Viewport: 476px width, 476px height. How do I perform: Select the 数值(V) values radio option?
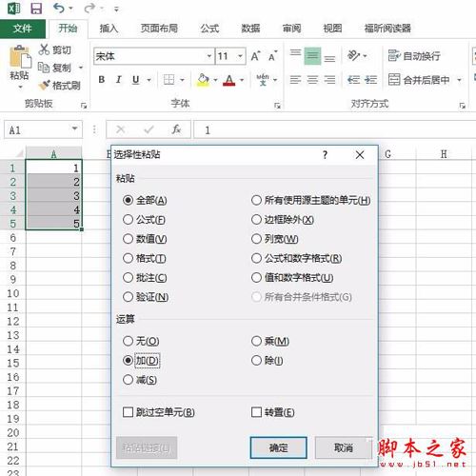pos(128,239)
